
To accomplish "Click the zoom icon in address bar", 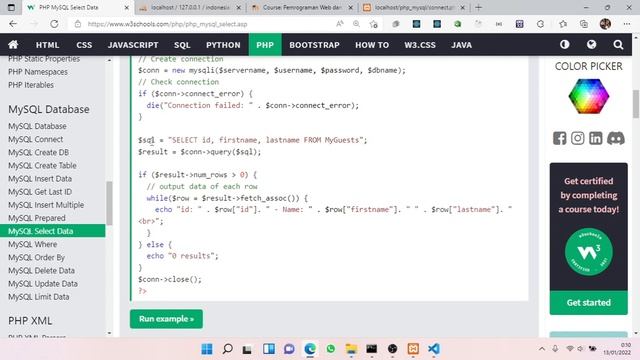I will coord(356,24).
